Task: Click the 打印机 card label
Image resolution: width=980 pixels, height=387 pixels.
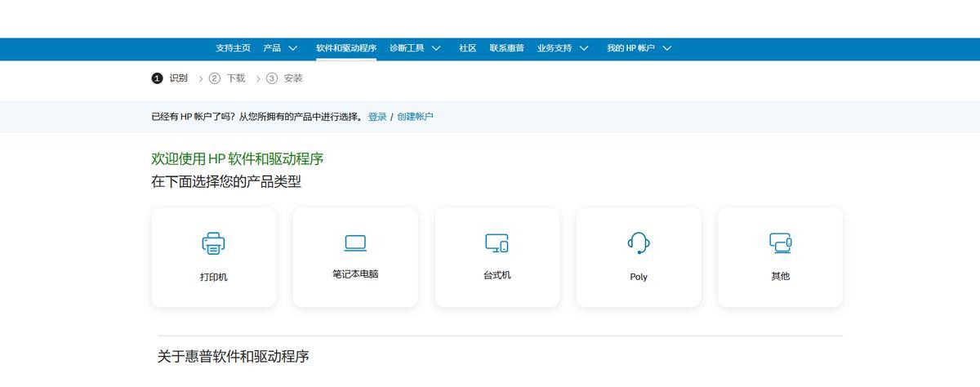Action: (213, 277)
